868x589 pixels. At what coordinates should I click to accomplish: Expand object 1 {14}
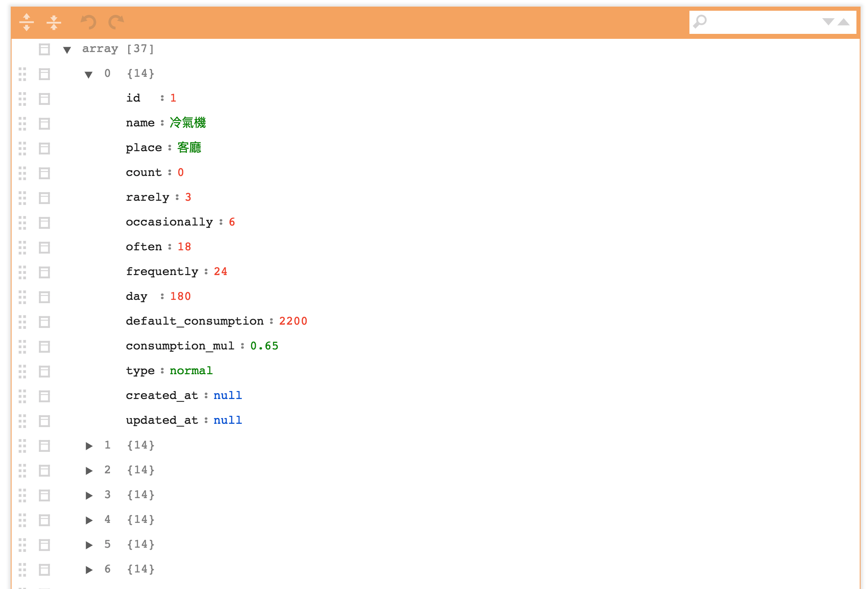click(x=89, y=446)
